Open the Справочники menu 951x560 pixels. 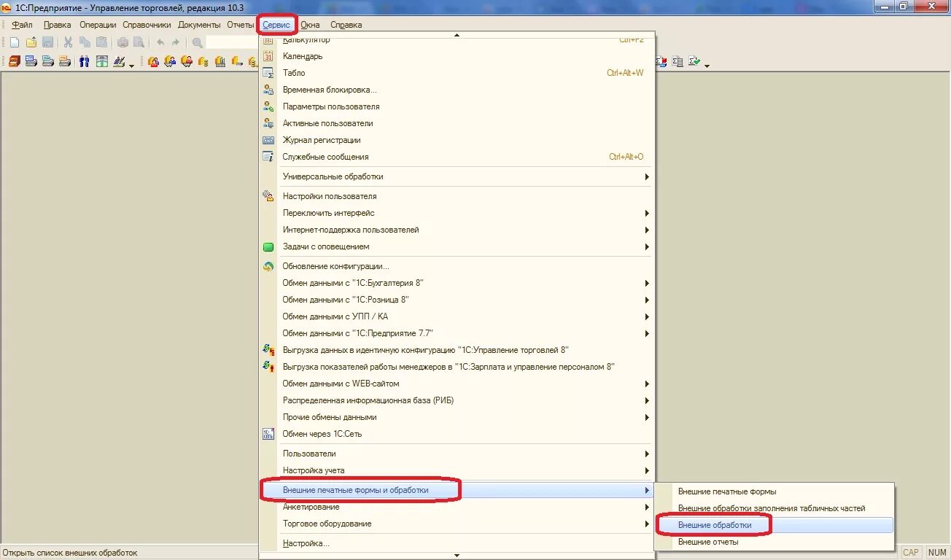tap(147, 25)
